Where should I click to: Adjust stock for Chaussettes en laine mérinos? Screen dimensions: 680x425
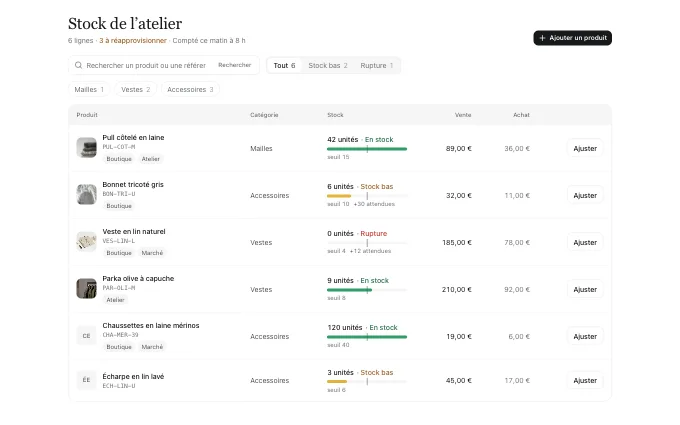tap(585, 337)
